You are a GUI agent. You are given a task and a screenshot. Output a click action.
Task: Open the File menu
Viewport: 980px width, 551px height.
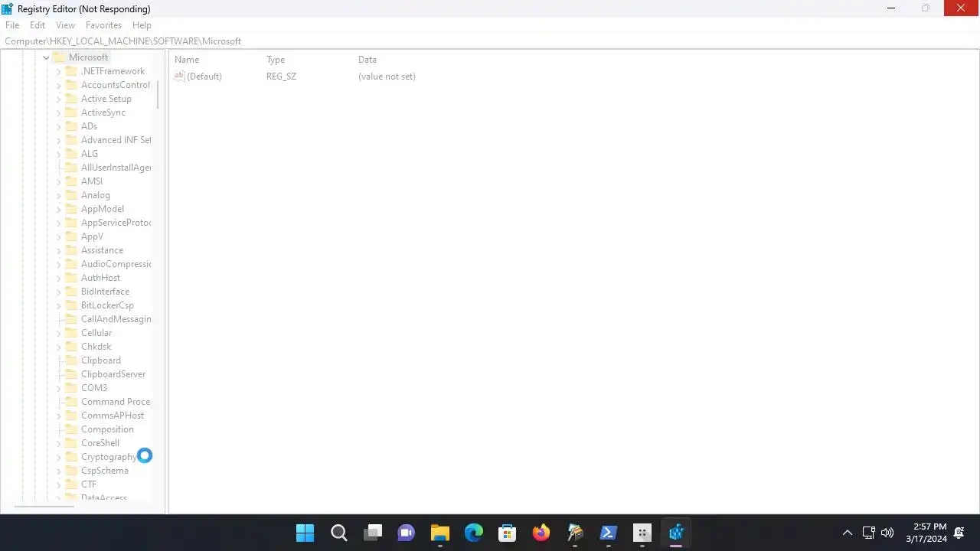(x=12, y=25)
